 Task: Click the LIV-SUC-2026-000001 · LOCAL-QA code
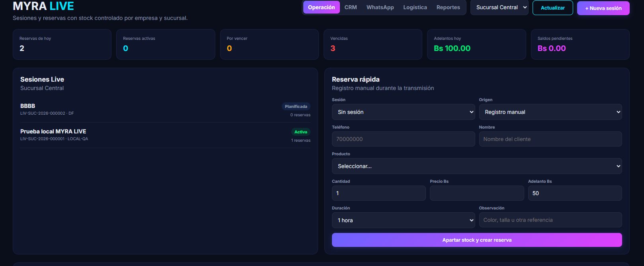(54, 139)
